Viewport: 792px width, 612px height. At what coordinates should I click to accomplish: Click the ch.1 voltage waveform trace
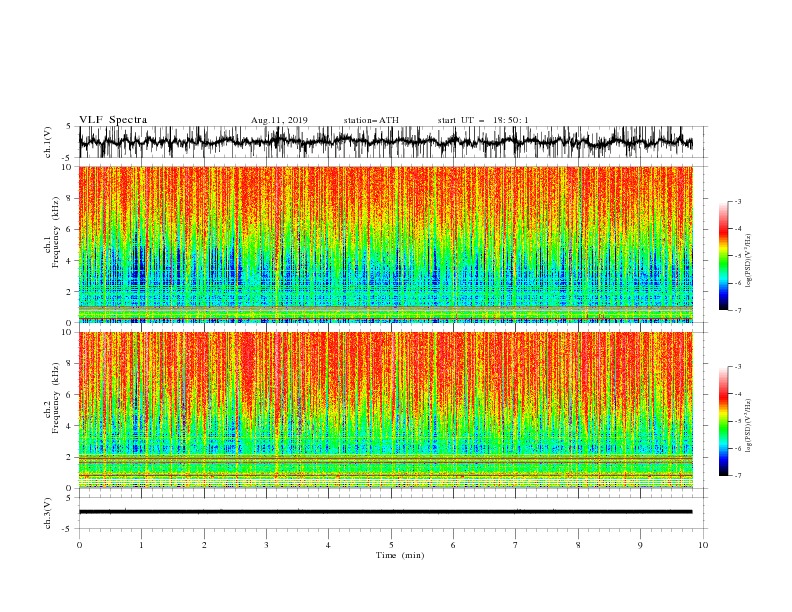click(385, 142)
